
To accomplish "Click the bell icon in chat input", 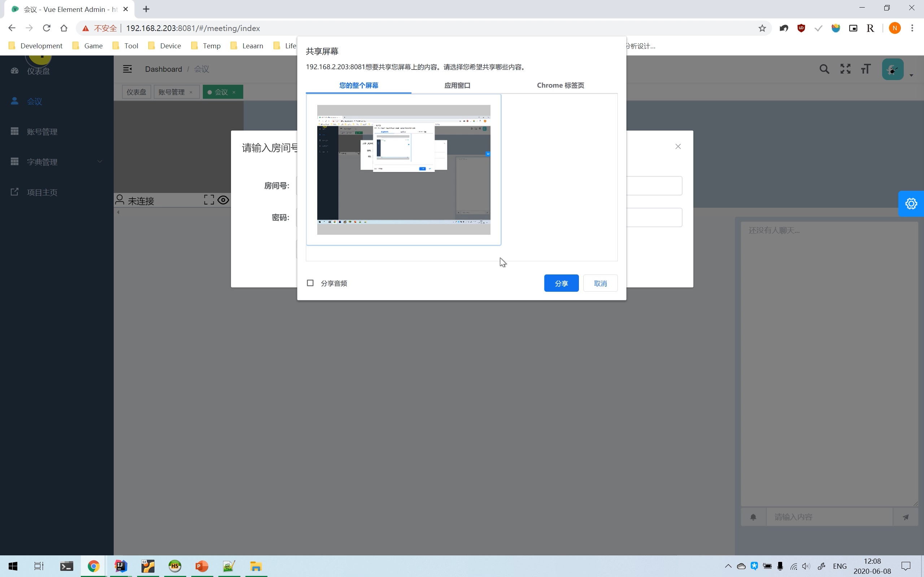I will coord(753,517).
